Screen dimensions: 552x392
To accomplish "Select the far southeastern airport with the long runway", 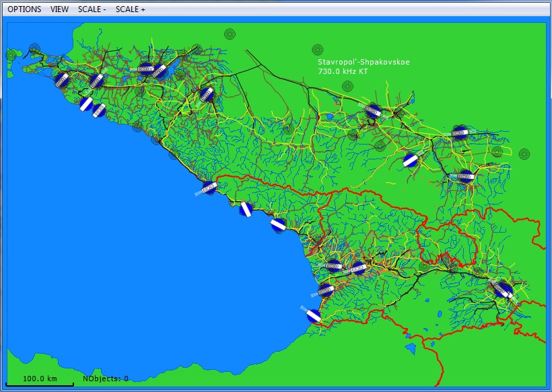I will point(504,290).
